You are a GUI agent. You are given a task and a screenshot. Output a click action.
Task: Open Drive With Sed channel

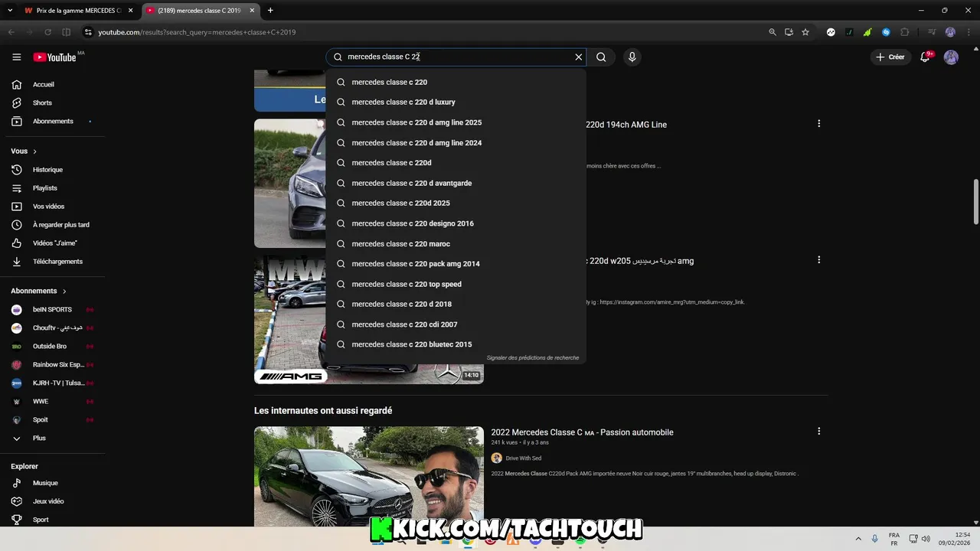point(523,458)
